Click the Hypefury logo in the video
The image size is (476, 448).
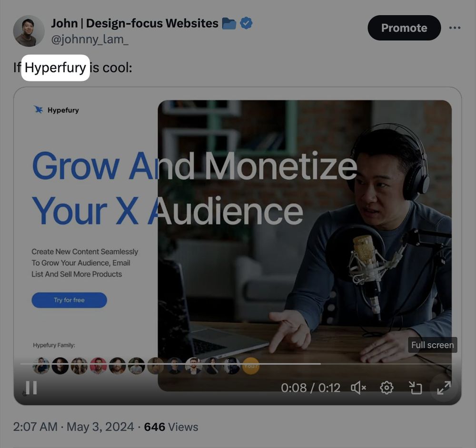[56, 110]
